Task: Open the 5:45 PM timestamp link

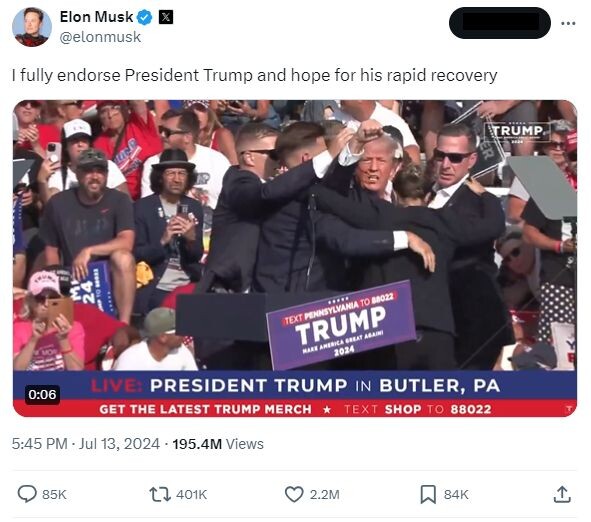Action: [40, 444]
